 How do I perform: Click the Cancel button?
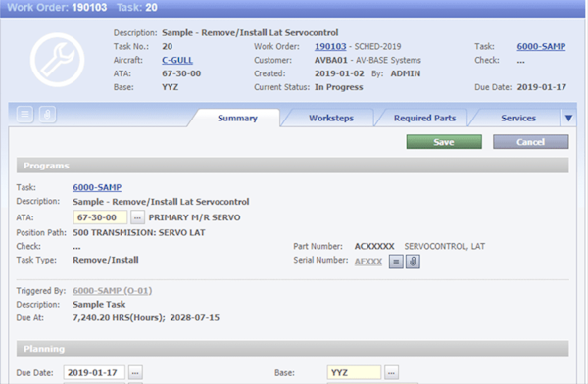click(530, 142)
